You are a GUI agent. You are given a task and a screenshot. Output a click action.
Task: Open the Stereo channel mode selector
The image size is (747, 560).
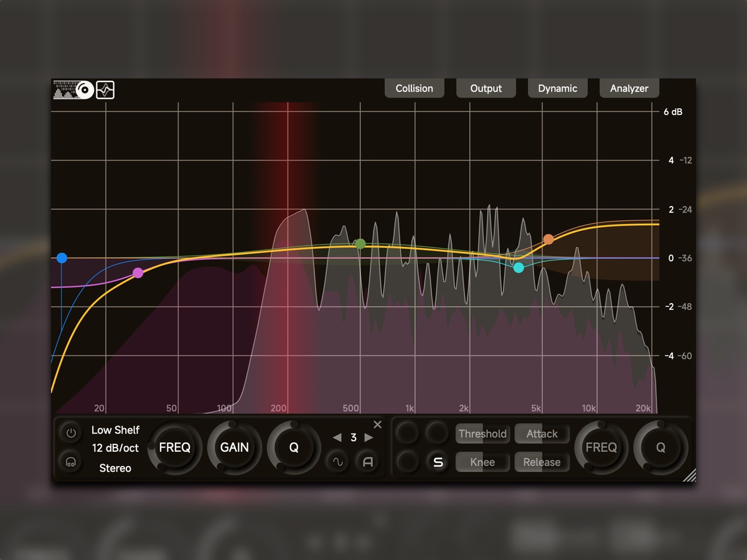[x=115, y=468]
